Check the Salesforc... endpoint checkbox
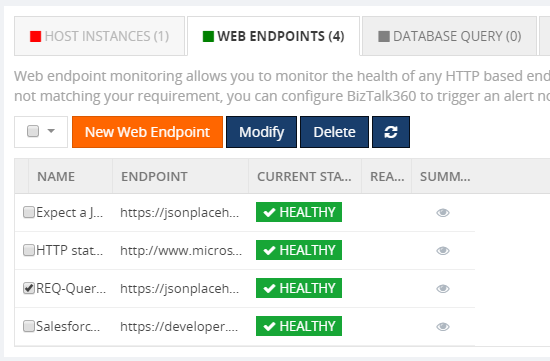The height and width of the screenshot is (361, 550). click(29, 326)
